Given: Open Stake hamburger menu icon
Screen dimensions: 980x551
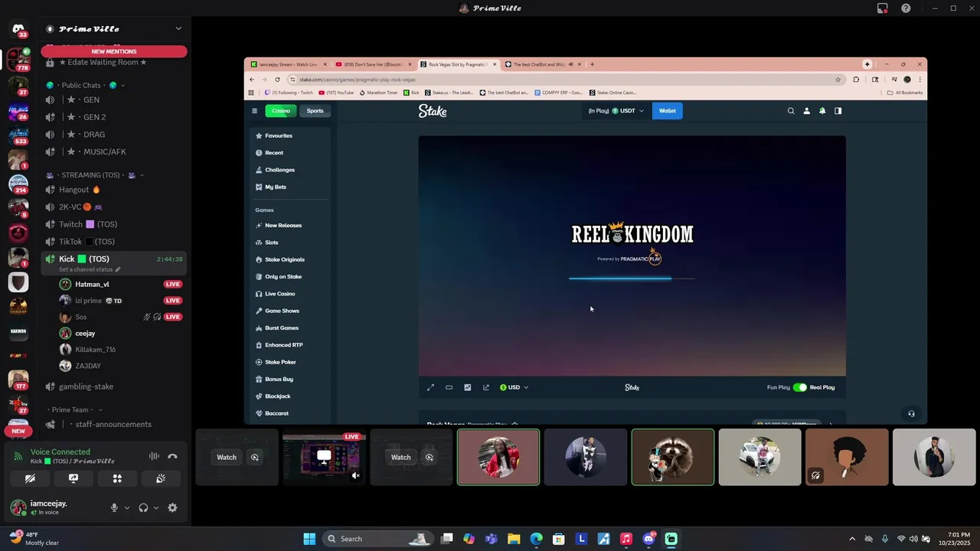Looking at the screenshot, I should 254,111.
